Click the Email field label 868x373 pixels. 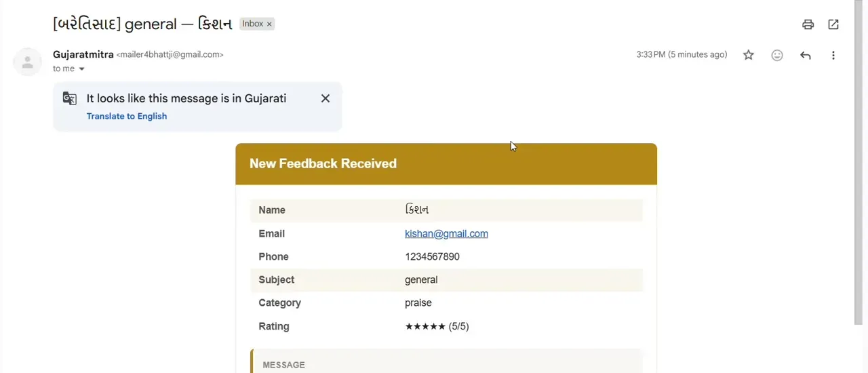271,233
